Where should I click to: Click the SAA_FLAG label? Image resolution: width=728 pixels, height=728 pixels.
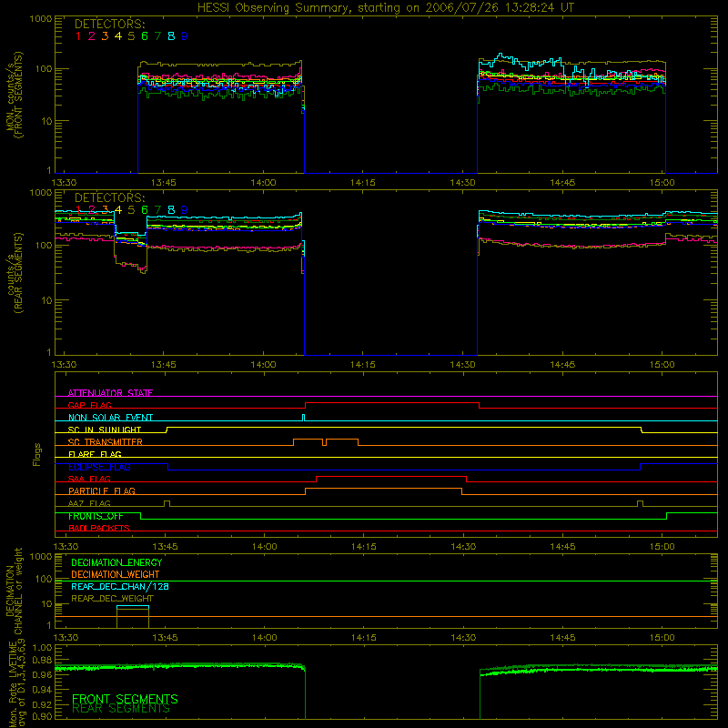[x=89, y=480]
